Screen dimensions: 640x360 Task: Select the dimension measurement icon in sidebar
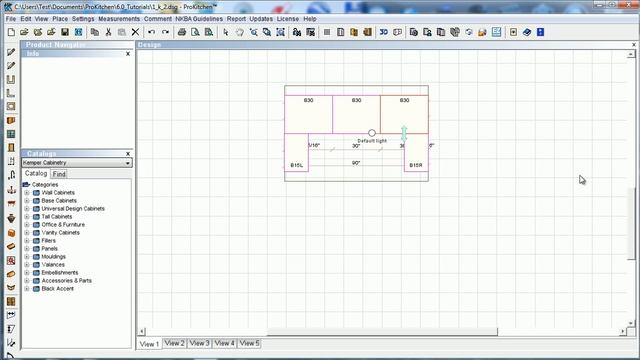pyautogui.click(x=11, y=315)
